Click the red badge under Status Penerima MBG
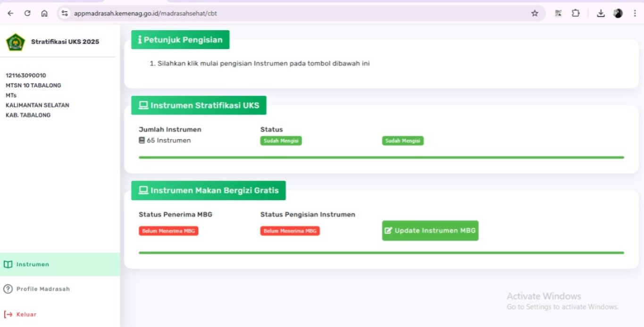The height and width of the screenshot is (327, 644). pyautogui.click(x=168, y=231)
